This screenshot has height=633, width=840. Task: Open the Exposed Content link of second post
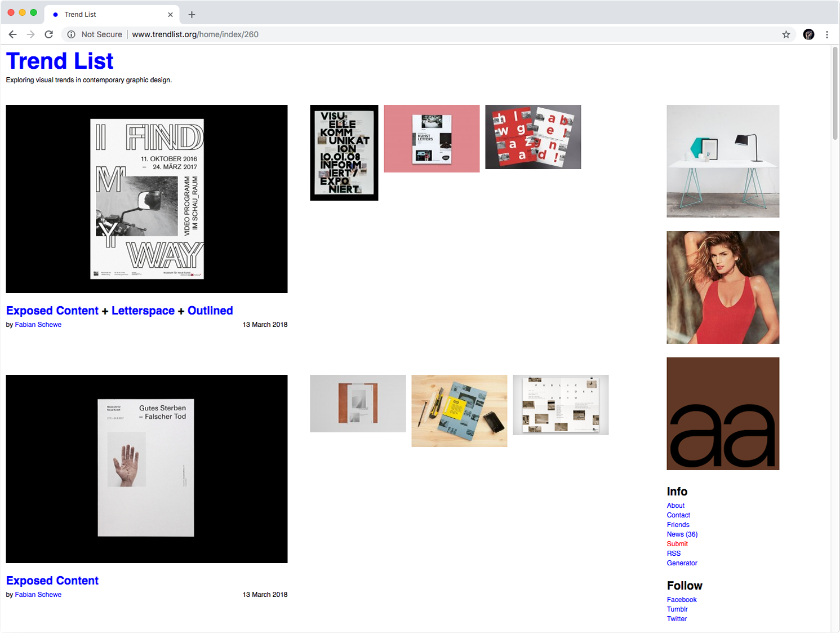[x=52, y=581]
